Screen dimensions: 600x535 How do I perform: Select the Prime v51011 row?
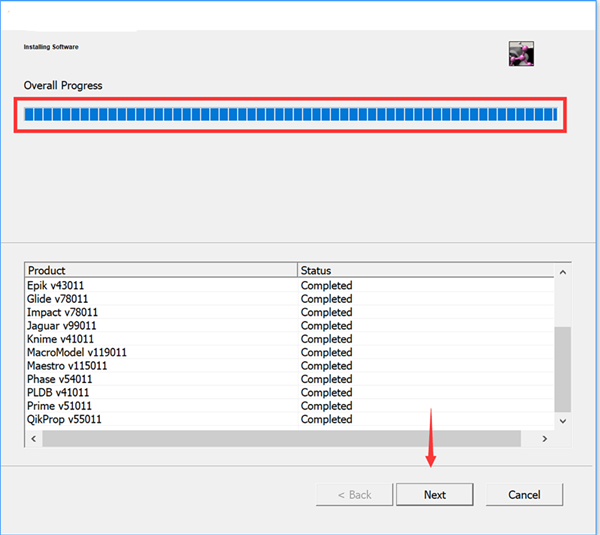(x=290, y=406)
